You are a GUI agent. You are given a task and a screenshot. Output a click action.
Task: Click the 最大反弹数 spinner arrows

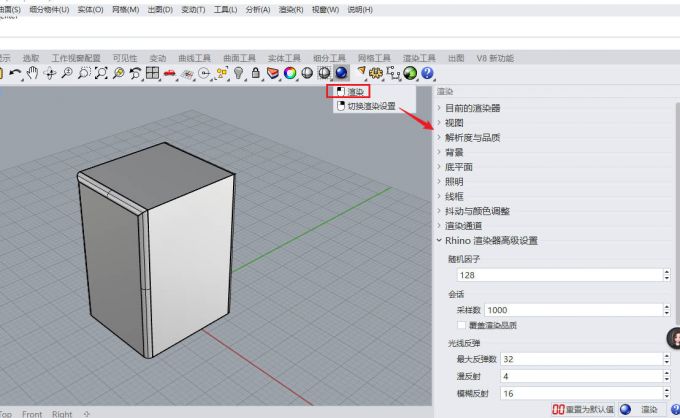point(667,359)
